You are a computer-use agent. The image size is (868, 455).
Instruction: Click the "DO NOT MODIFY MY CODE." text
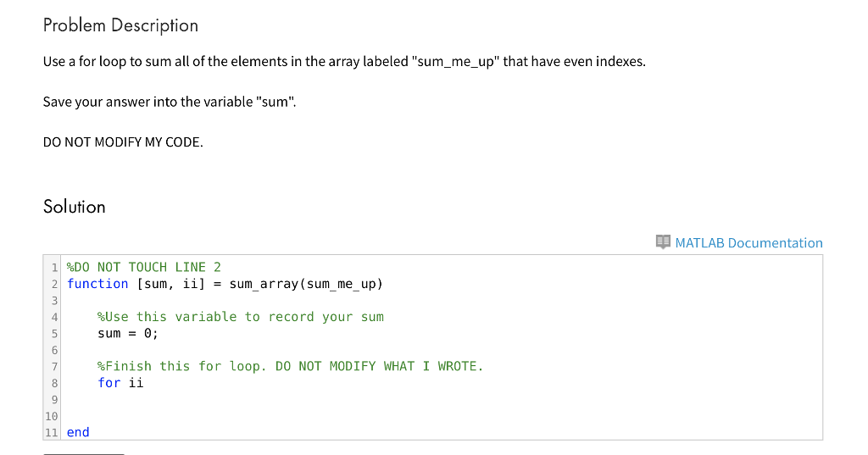pos(123,141)
